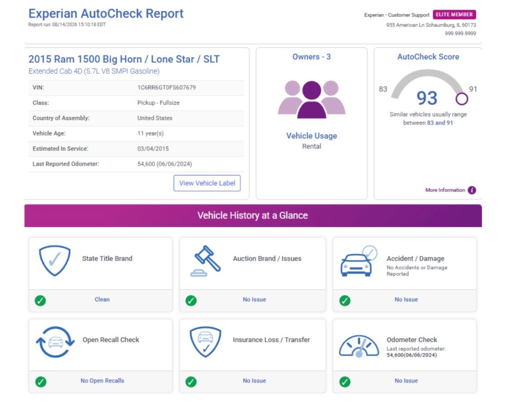Click No Issue under Insurance Loss / Transfer
The height and width of the screenshot is (420, 508).
click(254, 380)
